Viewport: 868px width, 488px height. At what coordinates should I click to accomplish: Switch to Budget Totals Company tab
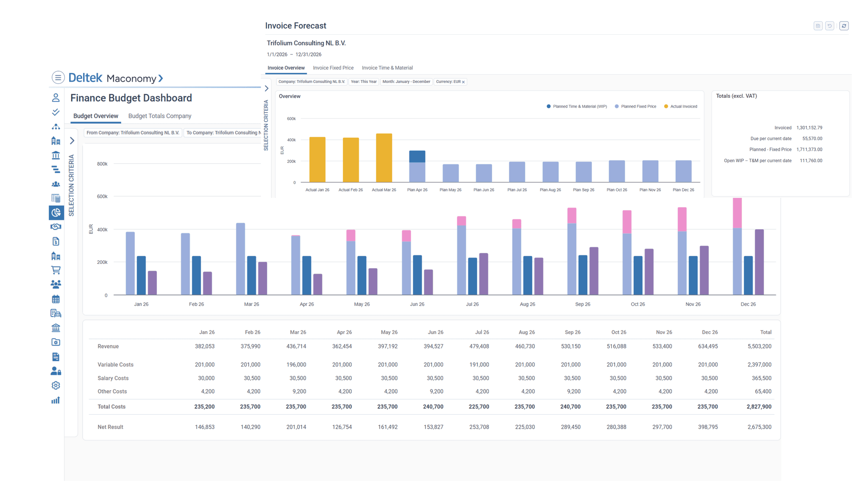(x=159, y=116)
